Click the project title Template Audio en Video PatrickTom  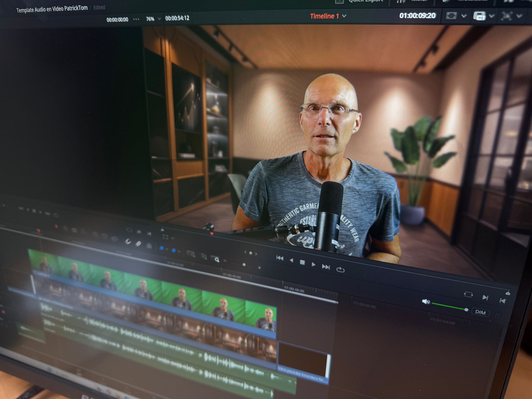tap(52, 9)
